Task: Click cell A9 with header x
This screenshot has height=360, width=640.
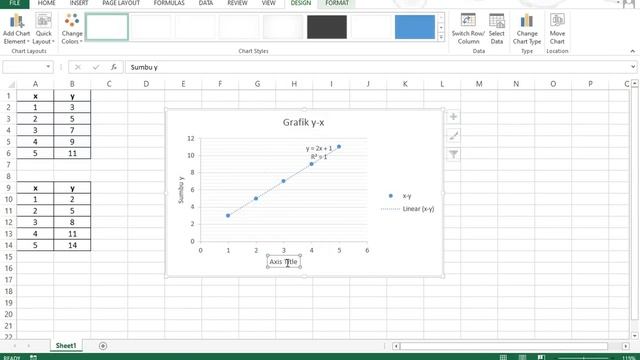Action: 35,188
